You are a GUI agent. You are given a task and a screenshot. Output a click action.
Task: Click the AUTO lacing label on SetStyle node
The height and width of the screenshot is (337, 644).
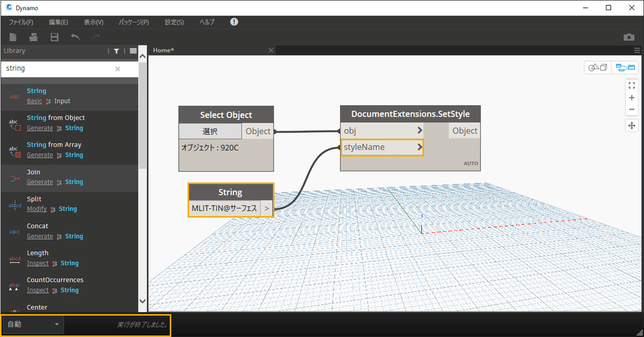(471, 164)
